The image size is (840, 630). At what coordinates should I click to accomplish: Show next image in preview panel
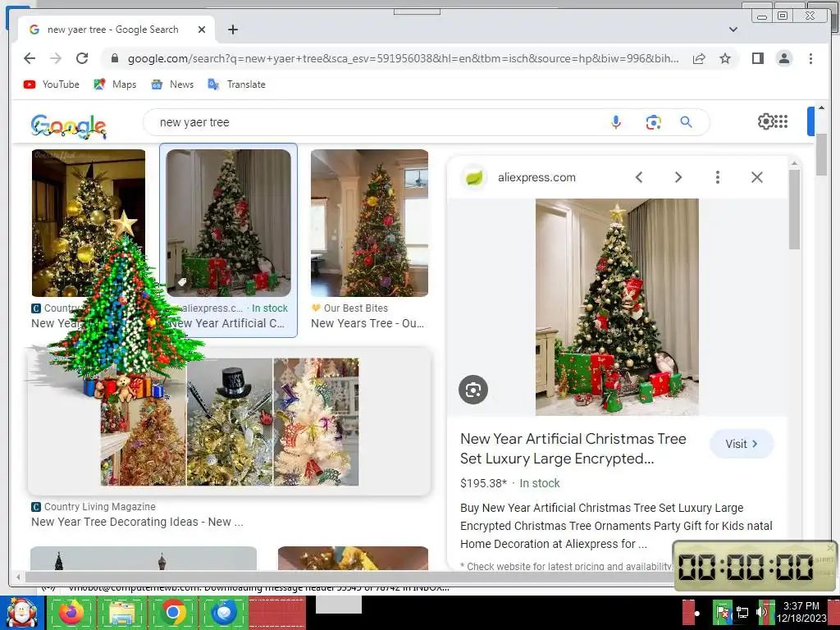(678, 177)
